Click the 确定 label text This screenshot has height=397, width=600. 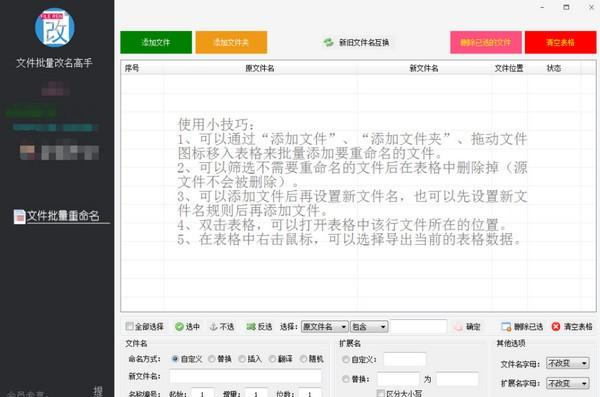coord(473,327)
